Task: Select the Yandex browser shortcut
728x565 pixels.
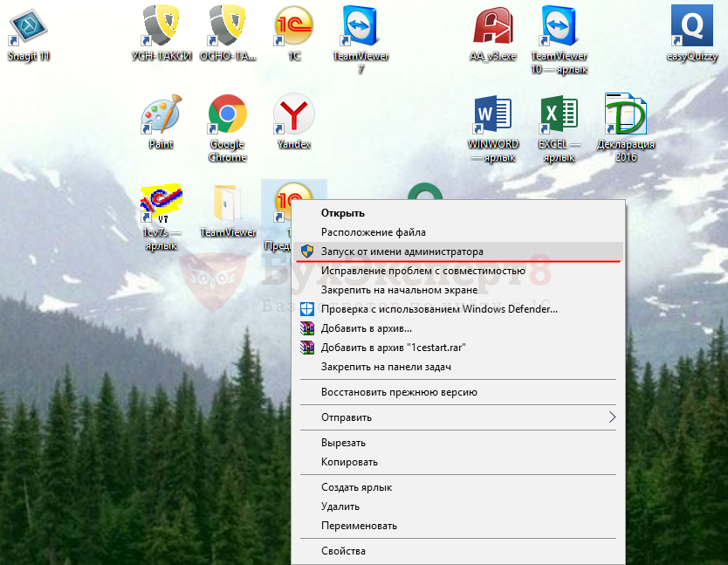Action: tap(294, 121)
